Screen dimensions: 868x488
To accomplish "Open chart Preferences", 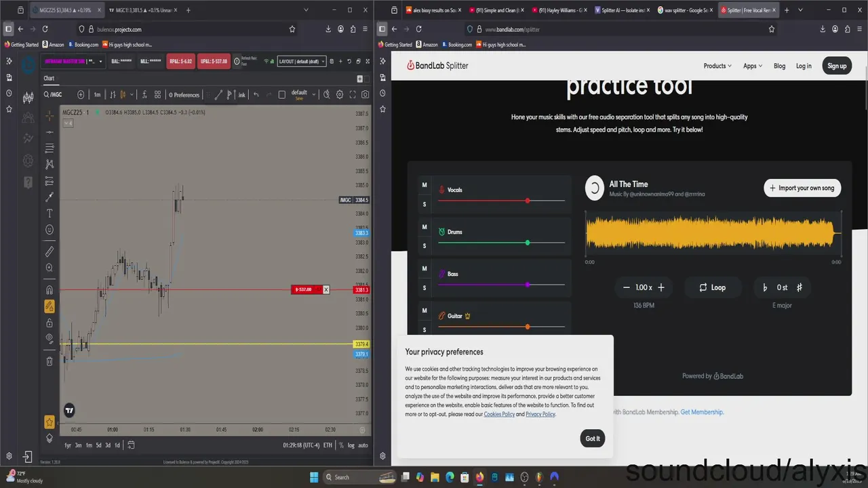I will (x=184, y=95).
